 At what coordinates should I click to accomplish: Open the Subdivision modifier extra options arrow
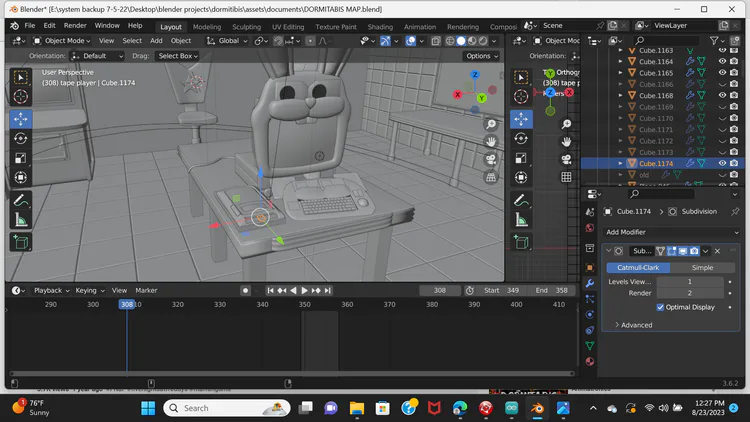pyautogui.click(x=706, y=251)
